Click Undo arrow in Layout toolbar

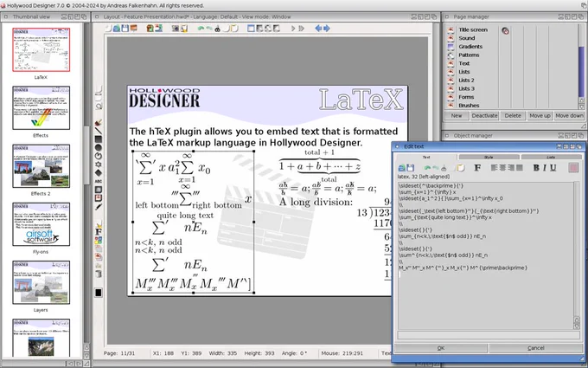201,29
